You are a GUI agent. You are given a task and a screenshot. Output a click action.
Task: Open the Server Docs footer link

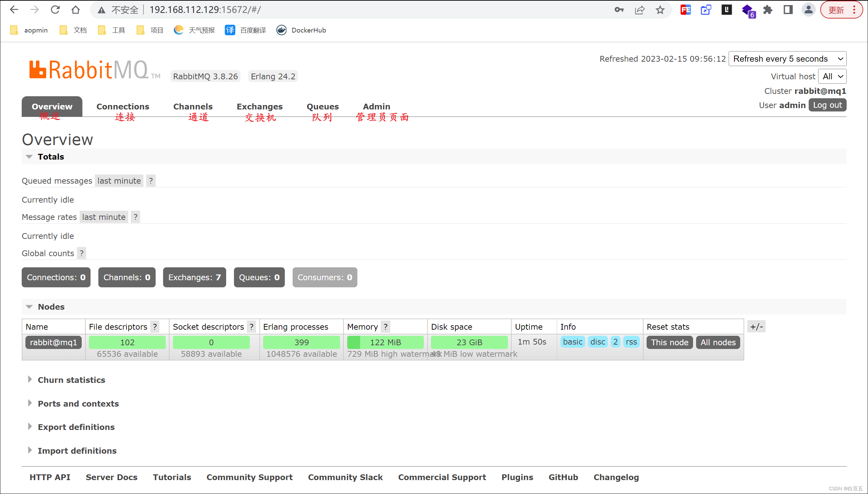(x=111, y=477)
